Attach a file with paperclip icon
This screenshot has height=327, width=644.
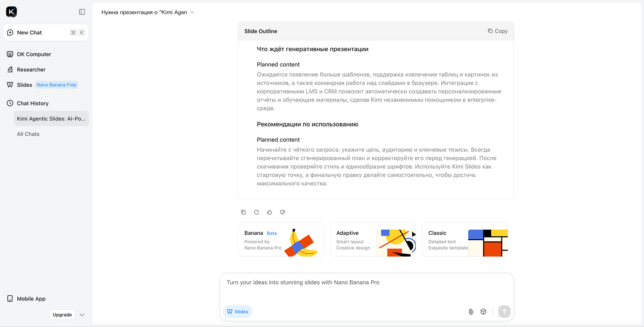(471, 312)
